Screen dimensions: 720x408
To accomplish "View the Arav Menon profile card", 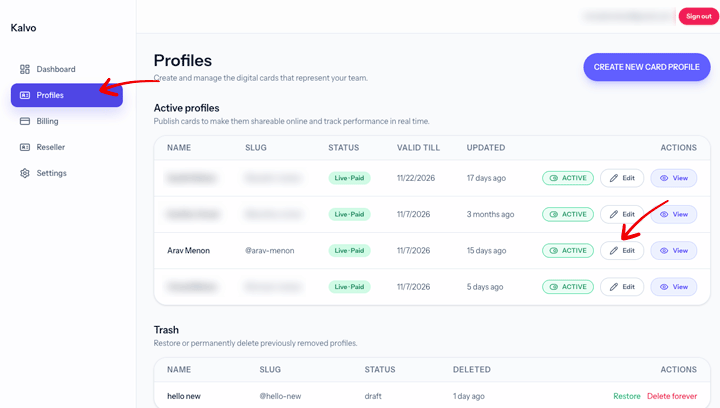I will tap(674, 251).
